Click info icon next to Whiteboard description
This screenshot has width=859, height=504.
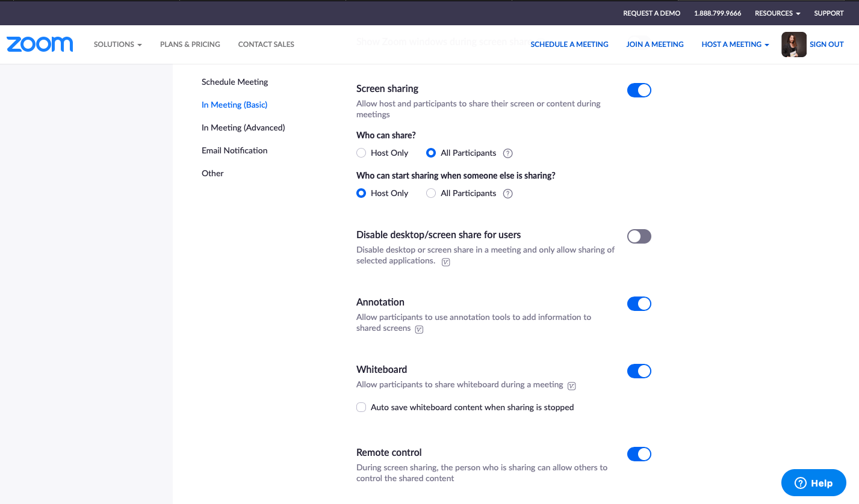tap(571, 386)
